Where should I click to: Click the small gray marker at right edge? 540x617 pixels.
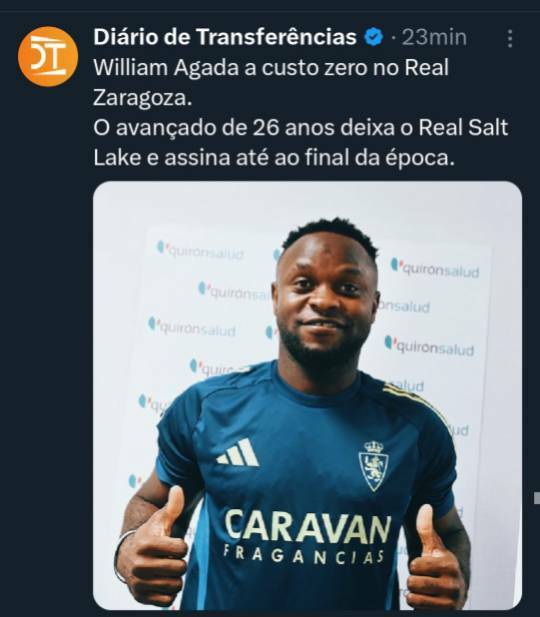(537, 498)
